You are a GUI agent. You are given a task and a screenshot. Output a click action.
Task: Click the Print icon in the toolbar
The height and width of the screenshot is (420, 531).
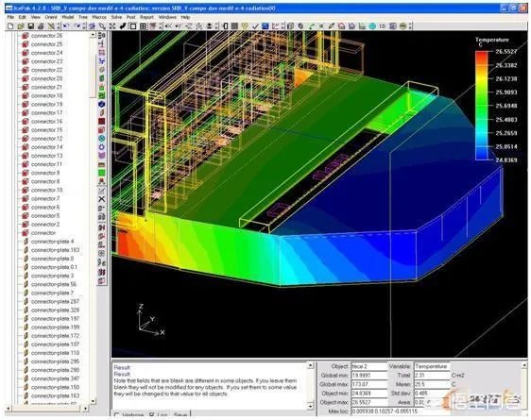click(41, 26)
